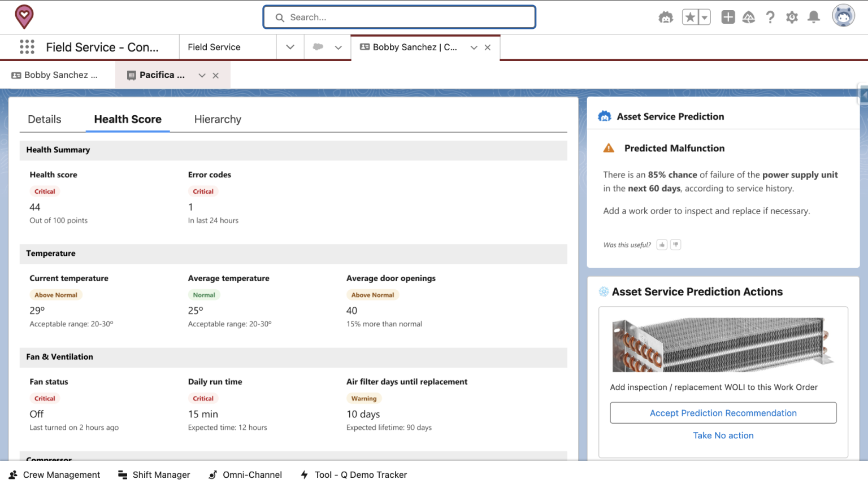Click Accept Prediction Recommendation
868x488 pixels.
(723, 412)
